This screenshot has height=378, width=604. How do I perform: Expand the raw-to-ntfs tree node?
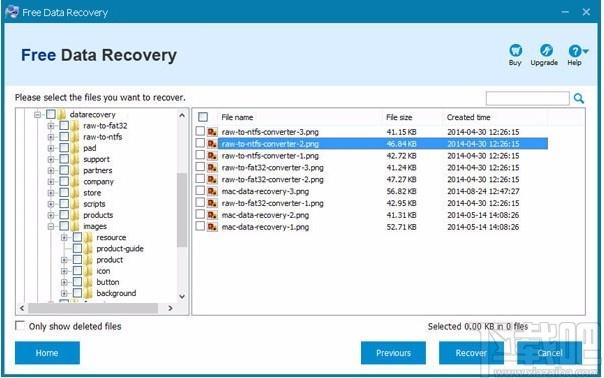(51, 137)
